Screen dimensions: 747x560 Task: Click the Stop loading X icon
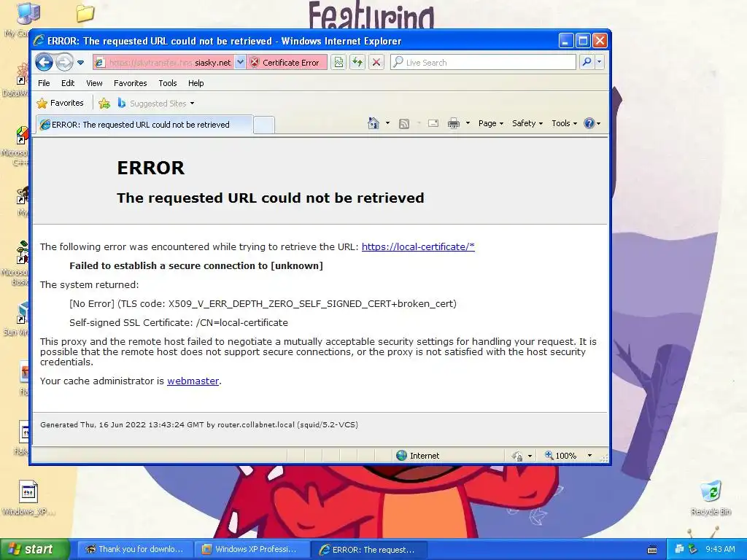(376, 63)
